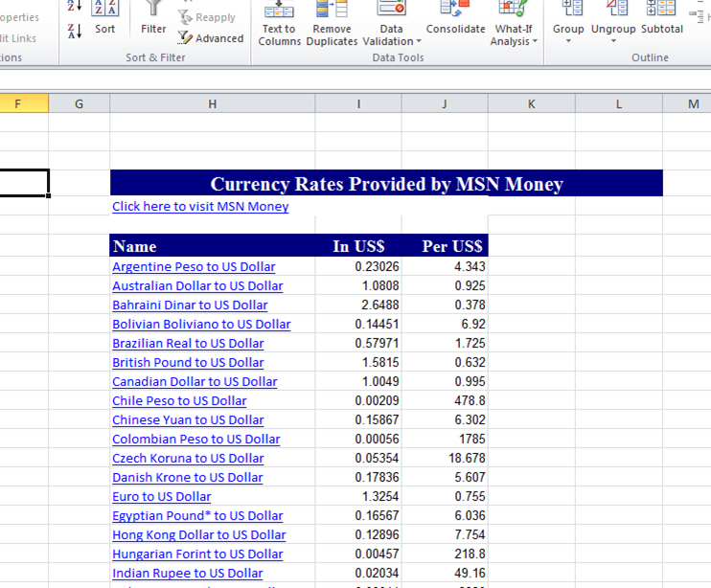Open Canadian Dollar to US Dollar link
Screen dimensions: 711x588
tap(195, 381)
